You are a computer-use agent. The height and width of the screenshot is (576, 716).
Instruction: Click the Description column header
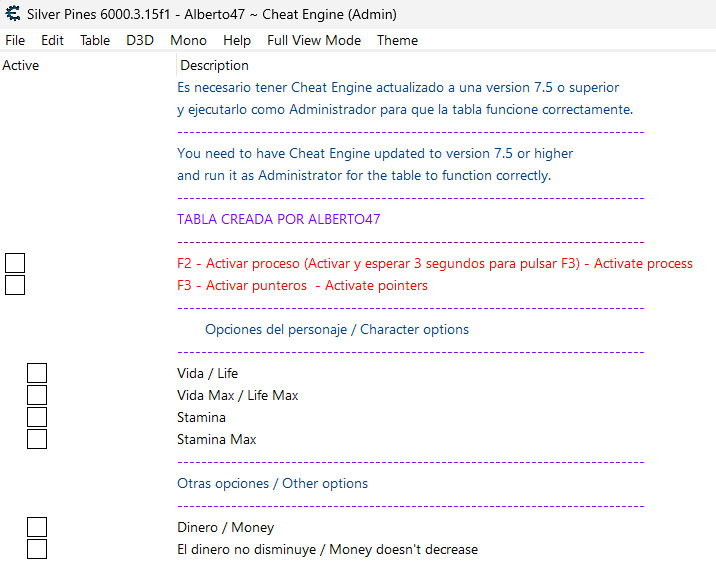(x=214, y=65)
